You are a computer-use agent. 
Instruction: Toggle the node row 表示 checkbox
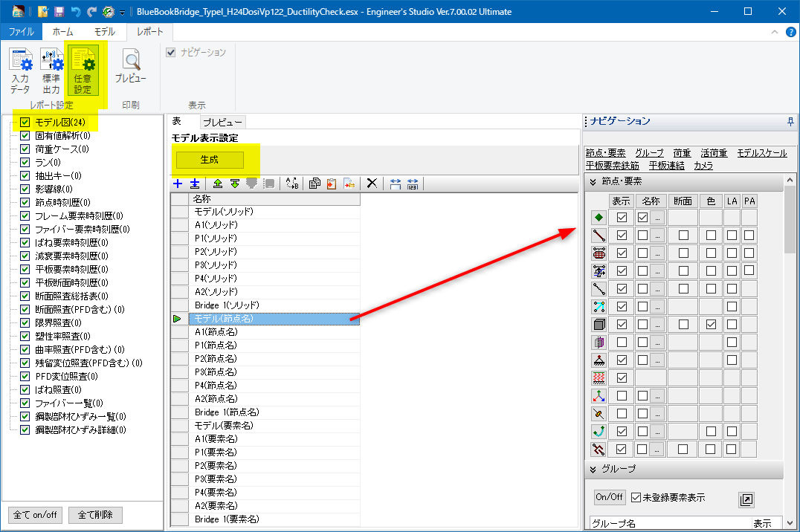click(x=622, y=217)
